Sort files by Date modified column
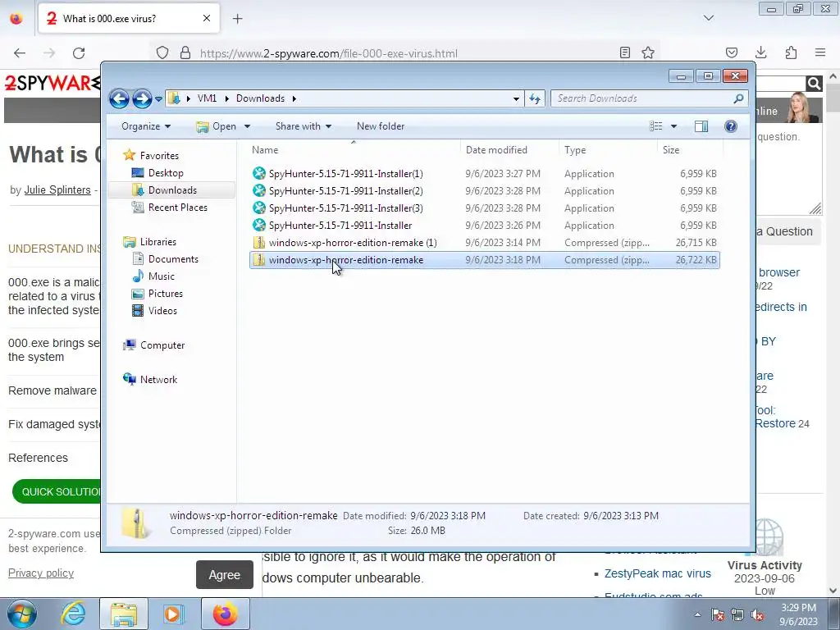This screenshot has height=630, width=840. pos(509,150)
